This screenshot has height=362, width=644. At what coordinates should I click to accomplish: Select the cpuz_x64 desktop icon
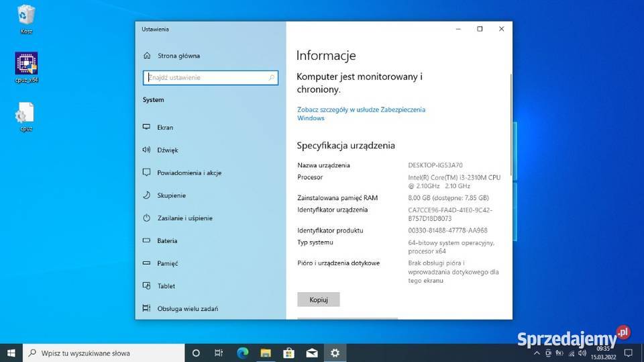[x=26, y=67]
